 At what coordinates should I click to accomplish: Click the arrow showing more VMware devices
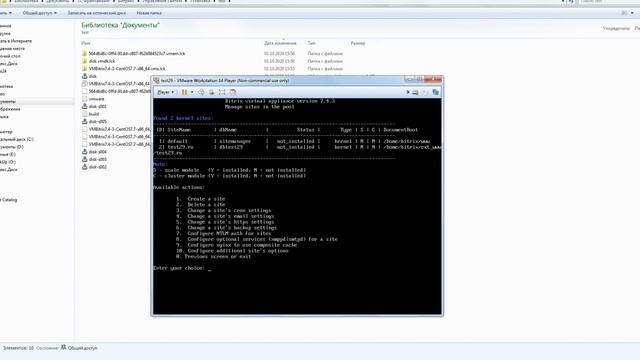tap(407, 92)
